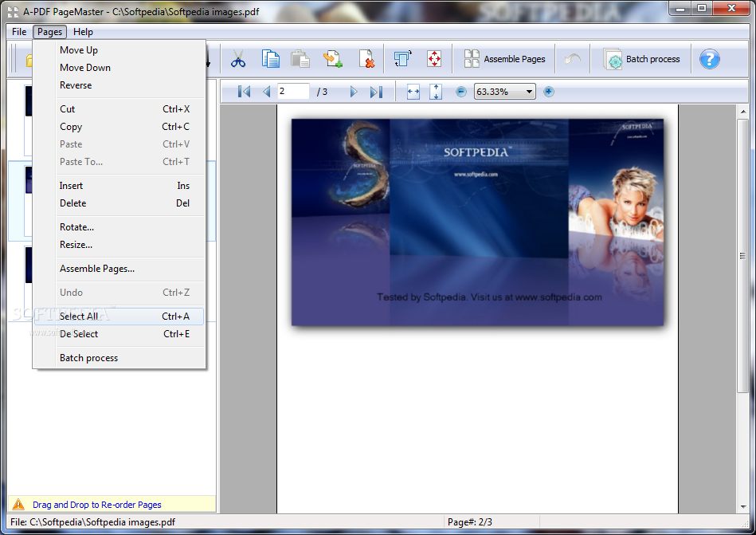Choose Insert from the Pages menu
756x535 pixels.
point(119,186)
